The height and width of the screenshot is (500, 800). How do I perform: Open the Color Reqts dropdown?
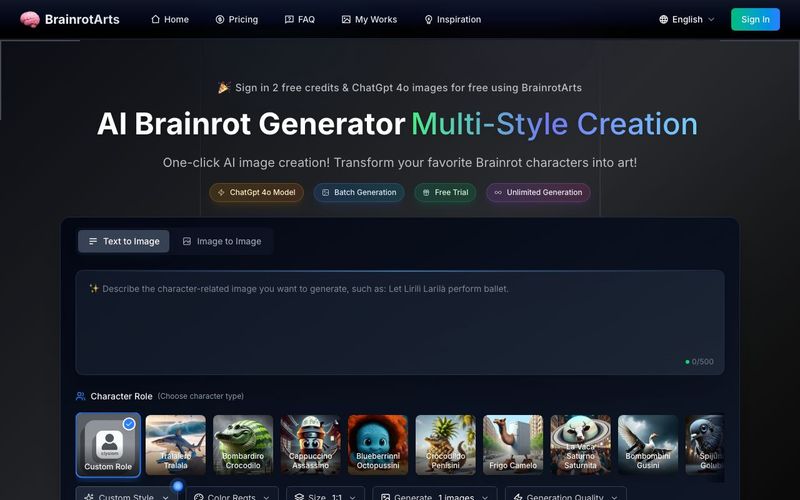coord(232,494)
